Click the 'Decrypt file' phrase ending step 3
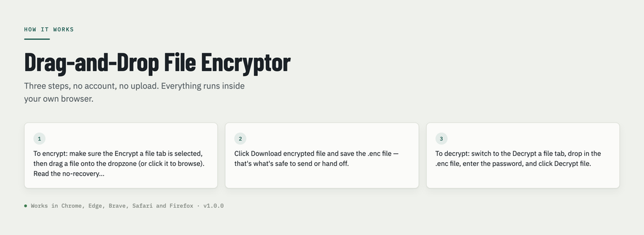644x235 pixels. 572,163
